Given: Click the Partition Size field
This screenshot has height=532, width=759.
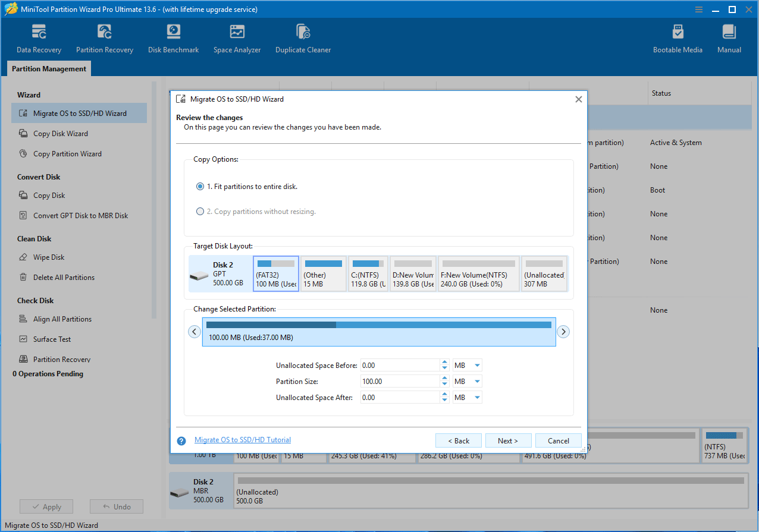Looking at the screenshot, I should coord(400,382).
